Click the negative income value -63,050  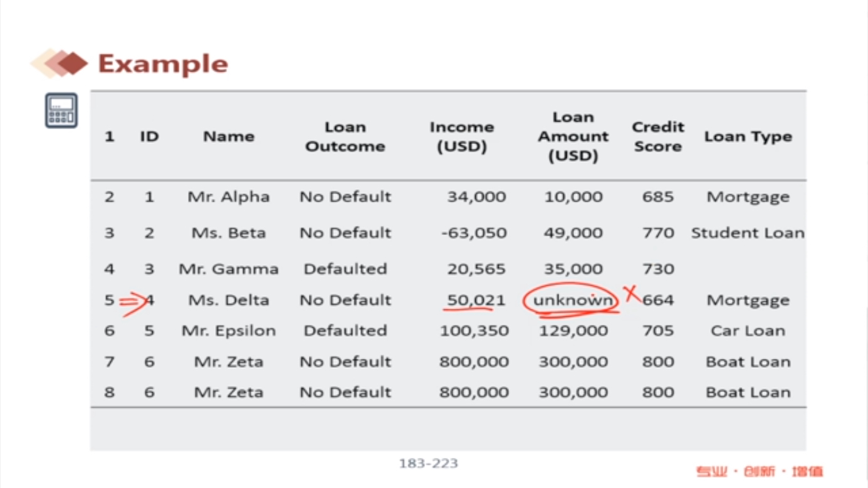click(x=474, y=233)
